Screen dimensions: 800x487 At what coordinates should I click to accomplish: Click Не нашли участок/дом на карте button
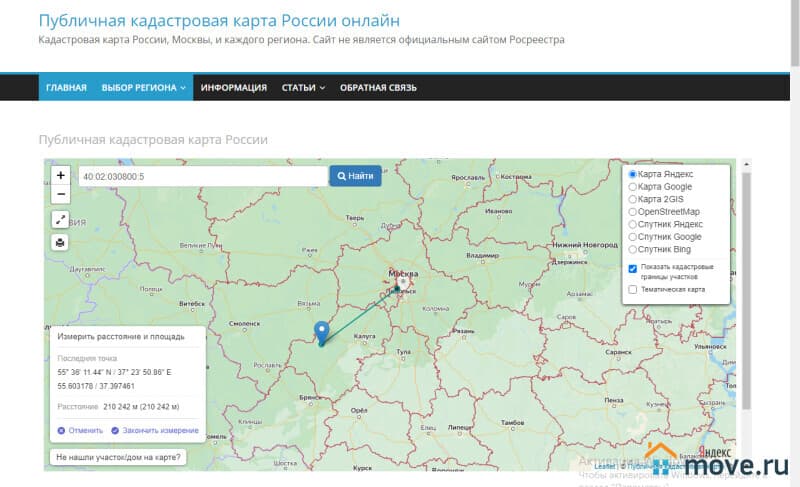pos(119,457)
